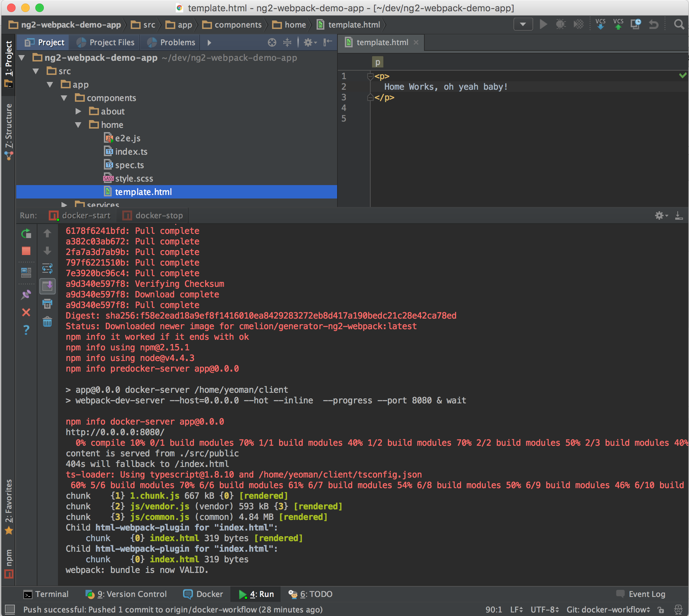The height and width of the screenshot is (616, 689).
Task: Select style.scss in the project tree
Action: point(134,179)
